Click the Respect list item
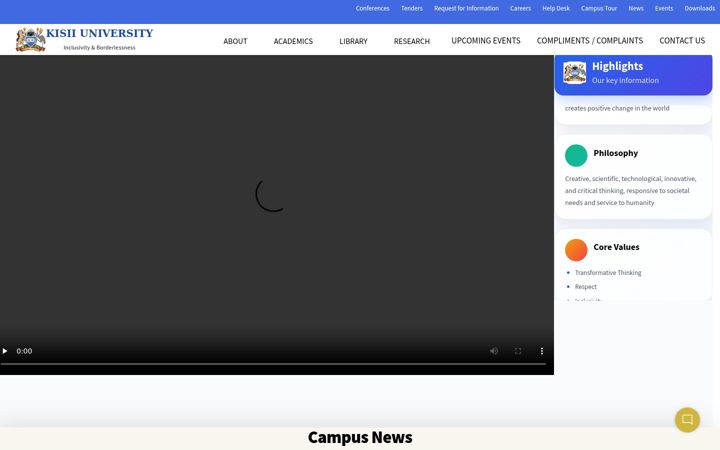The height and width of the screenshot is (450, 720). click(585, 287)
